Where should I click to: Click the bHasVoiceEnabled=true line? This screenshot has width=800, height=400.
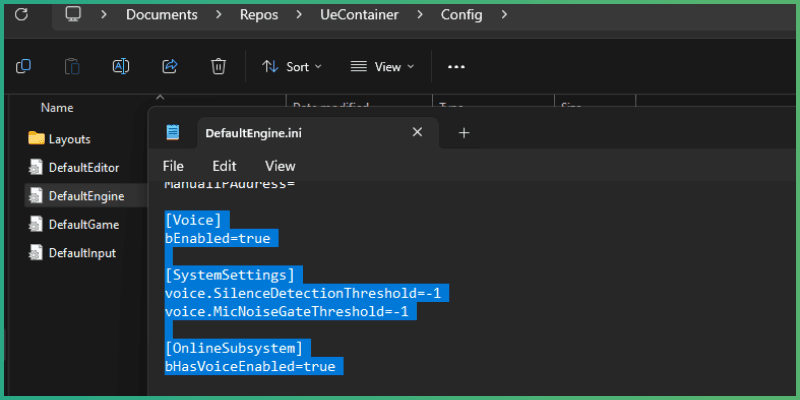(250, 367)
